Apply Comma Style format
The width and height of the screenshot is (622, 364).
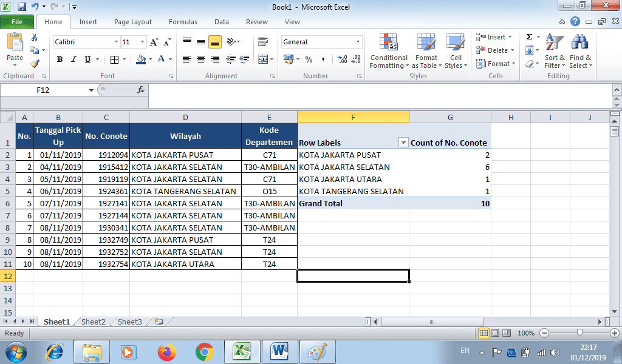(323, 59)
